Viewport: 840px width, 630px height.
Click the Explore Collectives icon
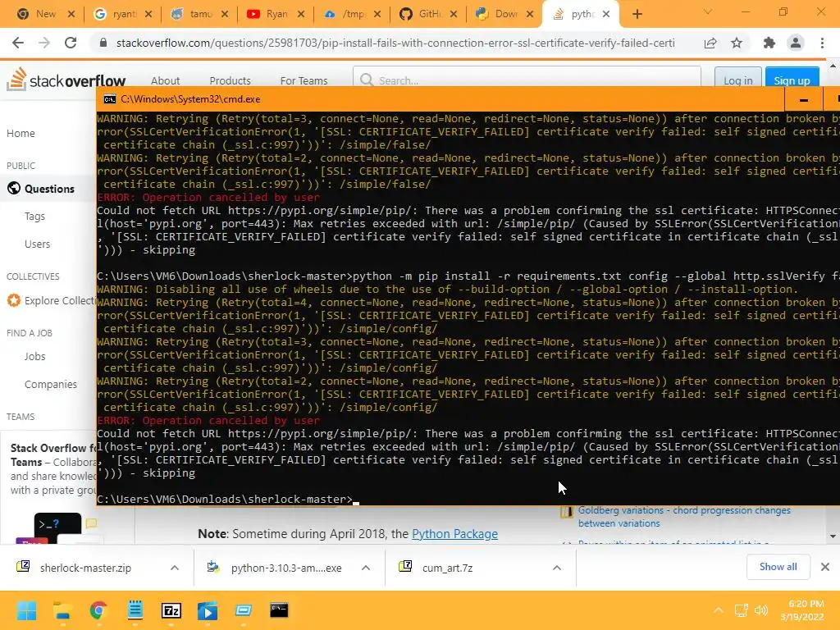point(14,300)
